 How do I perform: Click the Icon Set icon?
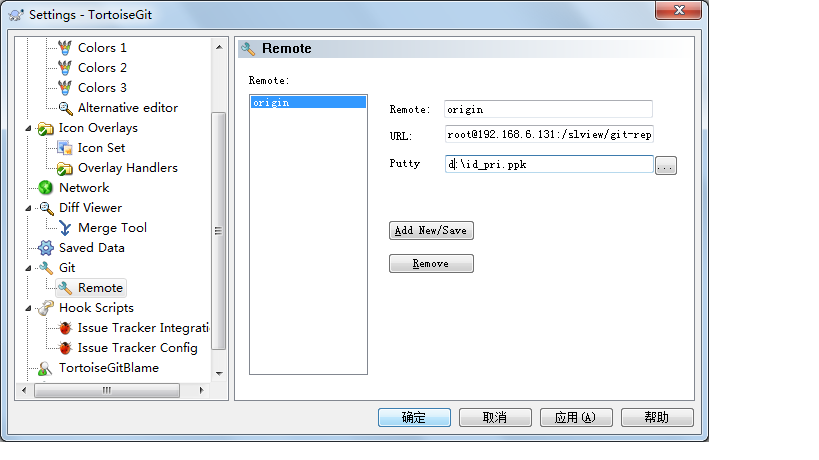65,148
